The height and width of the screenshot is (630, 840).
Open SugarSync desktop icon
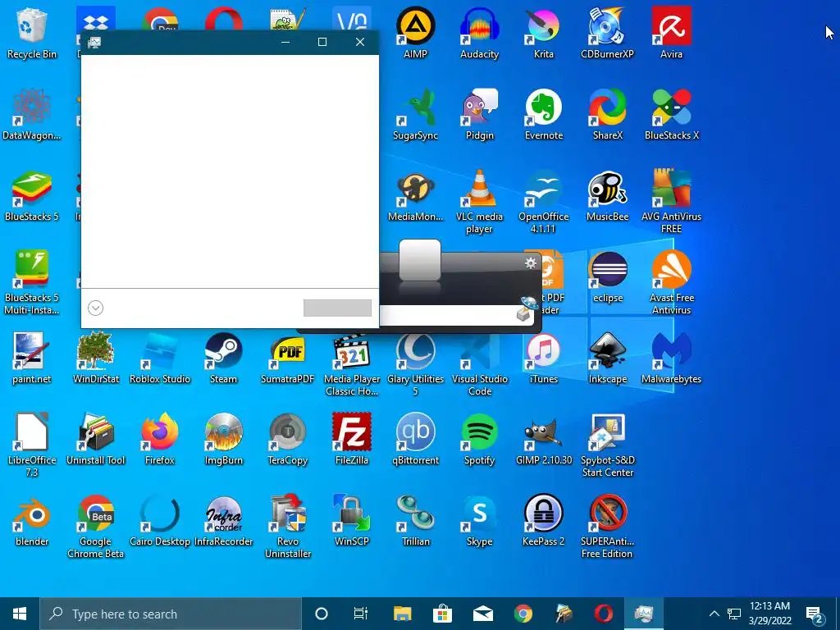[415, 113]
